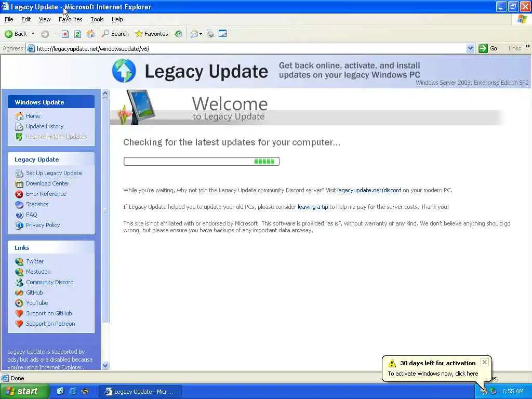Open the Mail dropdown arrow
This screenshot has width=532, height=399.
pyautogui.click(x=201, y=34)
